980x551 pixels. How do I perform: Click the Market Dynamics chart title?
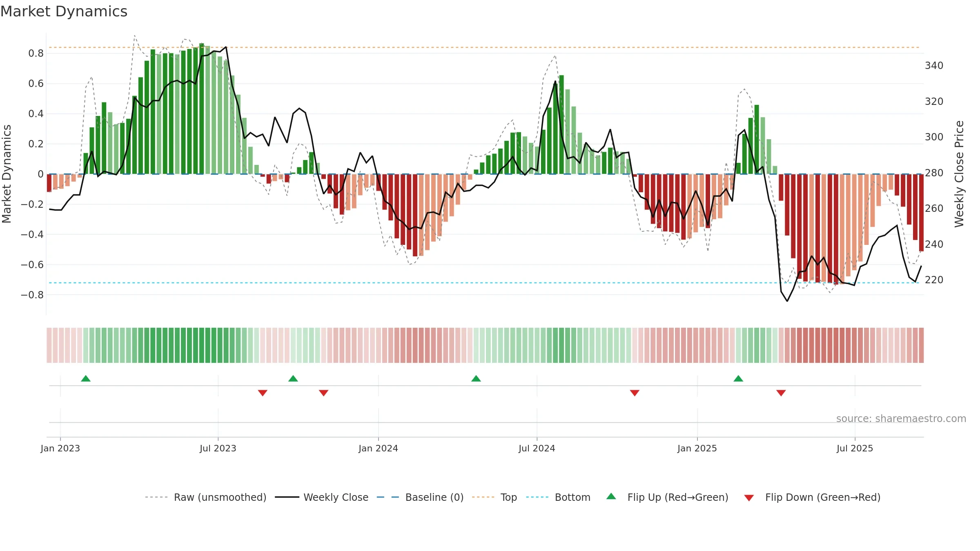pyautogui.click(x=64, y=11)
